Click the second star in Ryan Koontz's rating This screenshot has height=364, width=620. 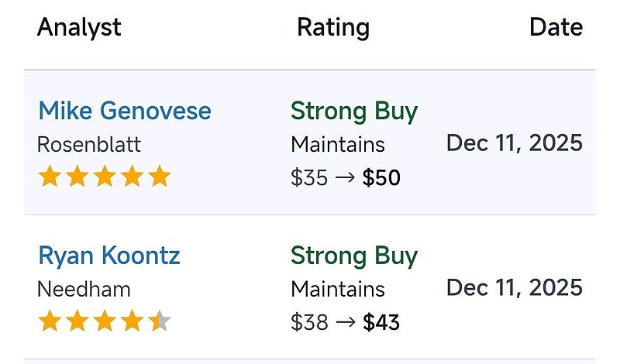[x=77, y=321]
